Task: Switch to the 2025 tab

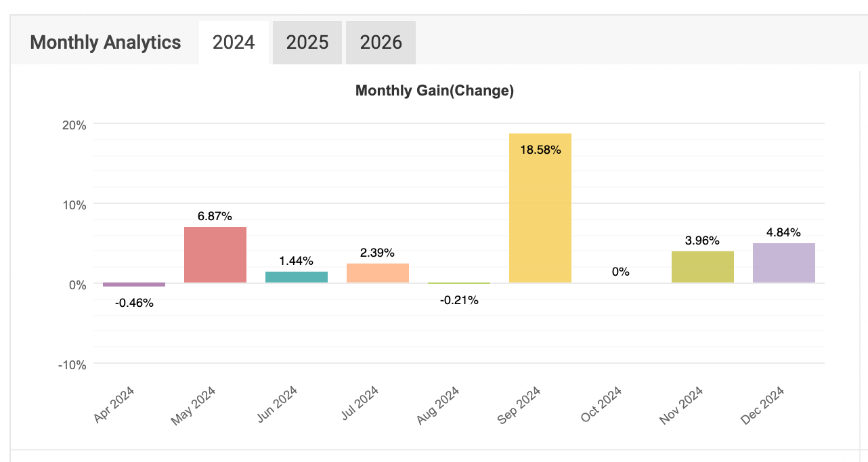Action: tap(307, 43)
